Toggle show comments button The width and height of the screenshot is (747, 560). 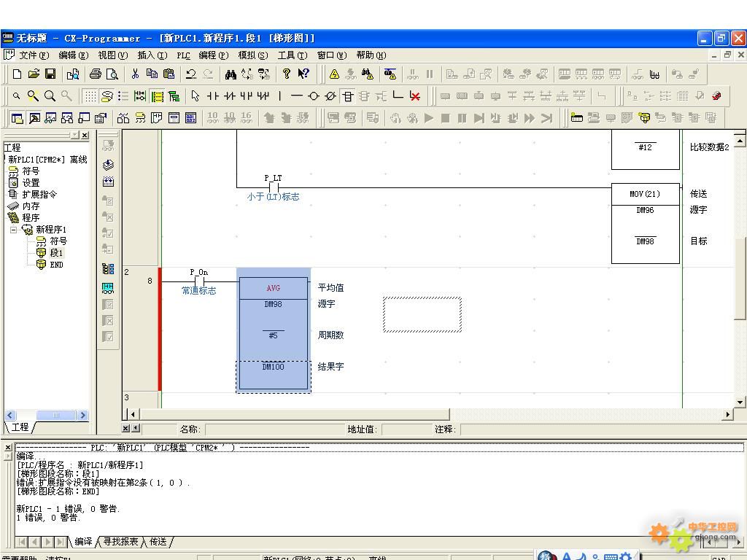[x=107, y=96]
